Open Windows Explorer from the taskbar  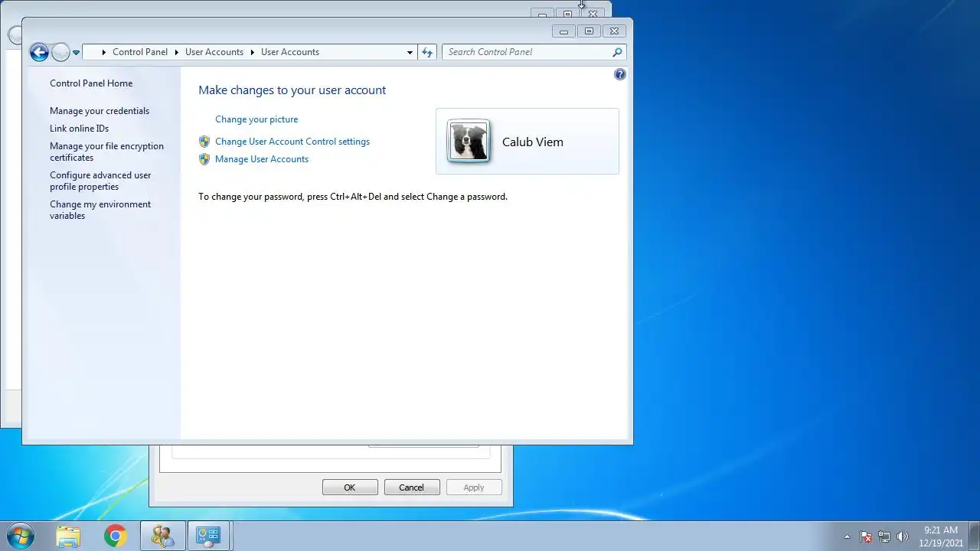(x=68, y=536)
